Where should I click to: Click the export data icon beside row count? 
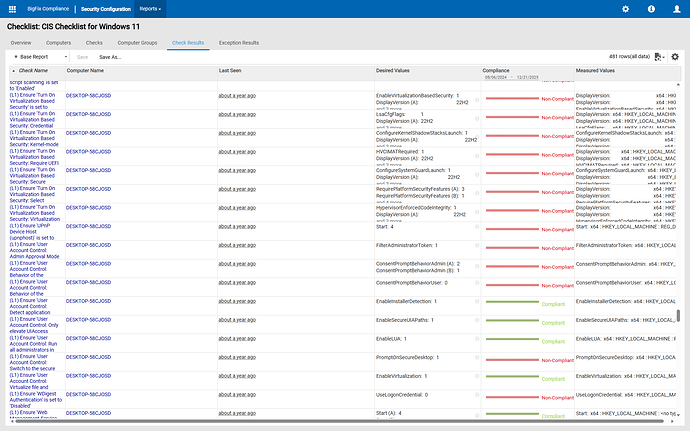pyautogui.click(x=658, y=57)
